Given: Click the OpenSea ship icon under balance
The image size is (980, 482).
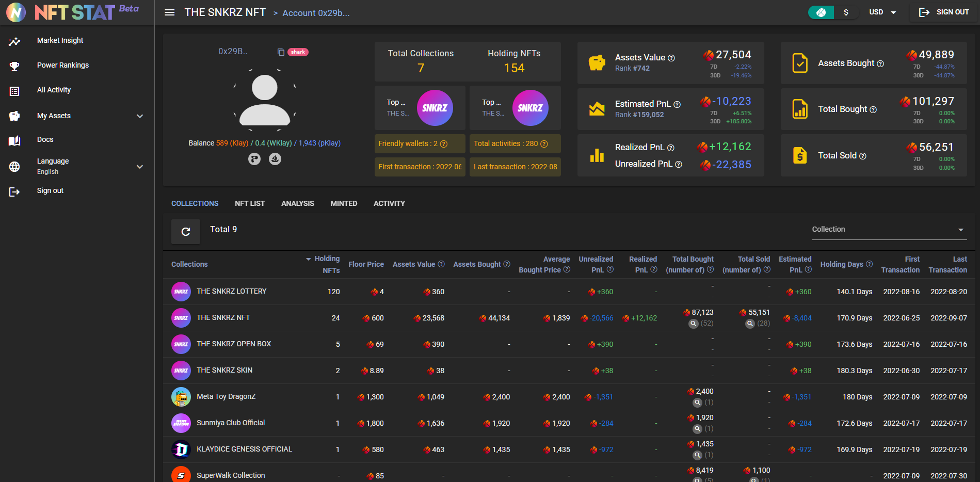Looking at the screenshot, I should (x=275, y=159).
